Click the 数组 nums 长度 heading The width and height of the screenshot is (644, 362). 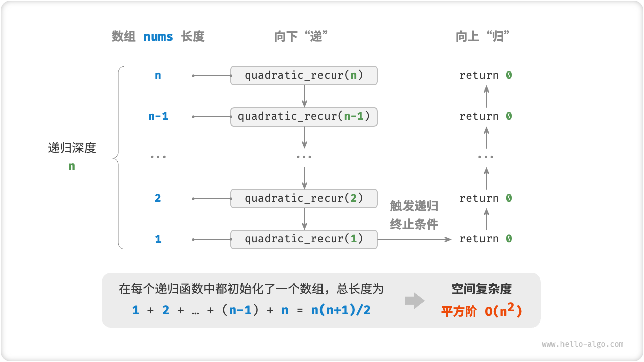point(158,37)
